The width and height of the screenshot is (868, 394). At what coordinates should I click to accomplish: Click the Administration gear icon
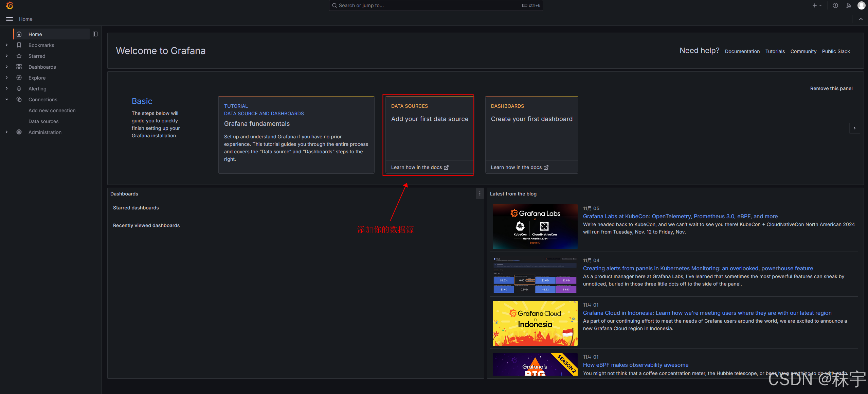point(19,132)
